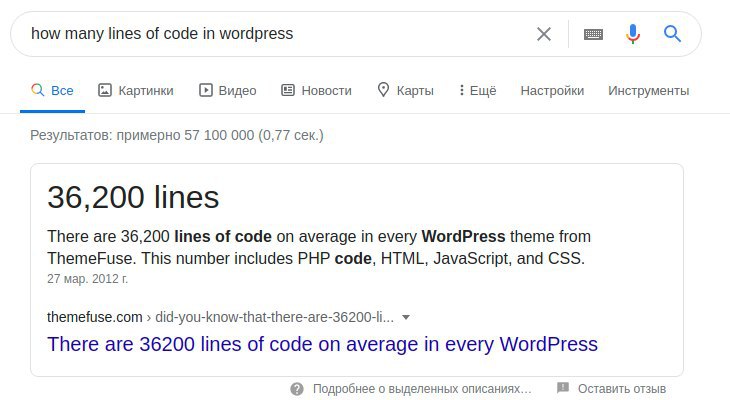
Task: Click Оставить отзыв feedback link
Action: point(622,389)
